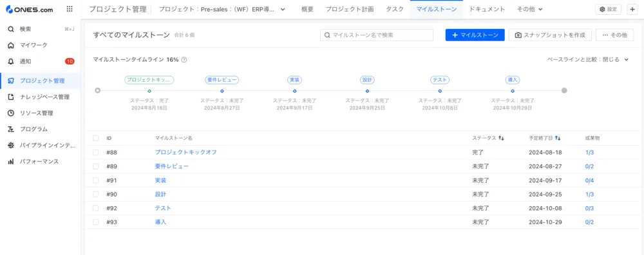Image resolution: width=644 pixels, height=255 pixels.
Task: Check the box for row #93
Action: tap(96, 222)
